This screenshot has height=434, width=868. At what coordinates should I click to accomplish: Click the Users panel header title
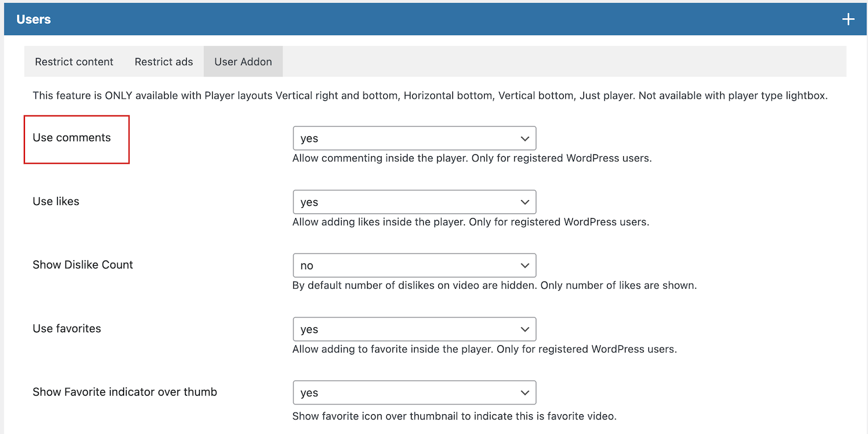tap(34, 19)
